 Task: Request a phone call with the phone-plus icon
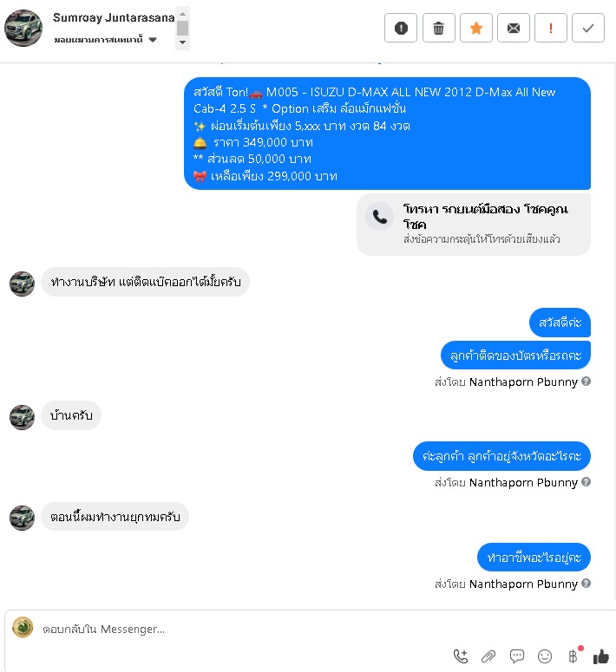pyautogui.click(x=461, y=656)
